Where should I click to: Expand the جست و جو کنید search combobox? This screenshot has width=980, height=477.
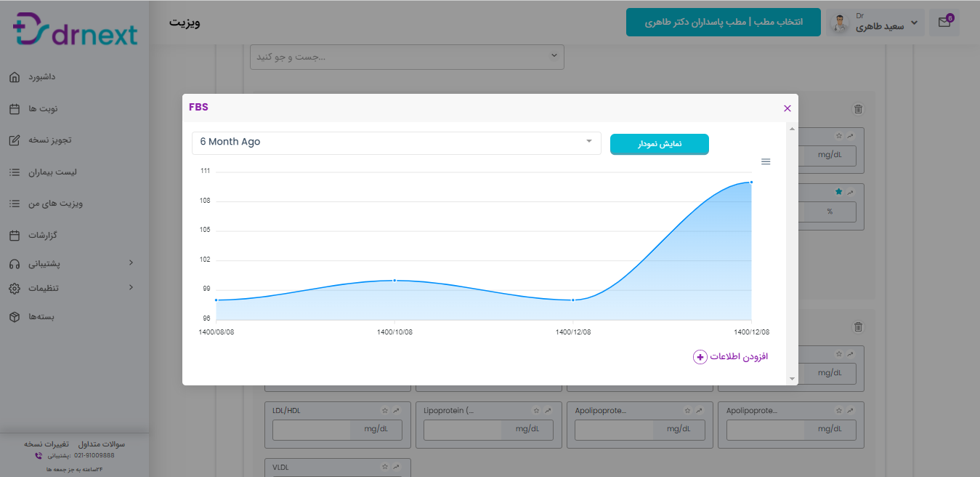(407, 56)
